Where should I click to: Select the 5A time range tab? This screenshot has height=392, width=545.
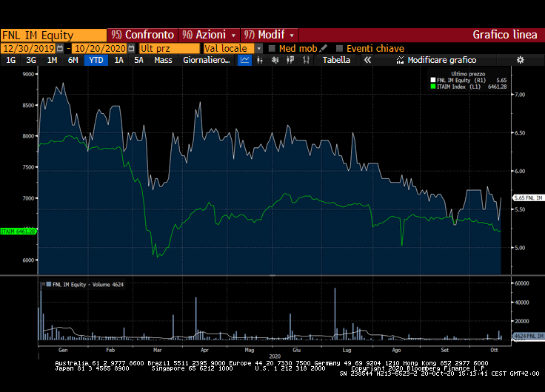(x=138, y=60)
